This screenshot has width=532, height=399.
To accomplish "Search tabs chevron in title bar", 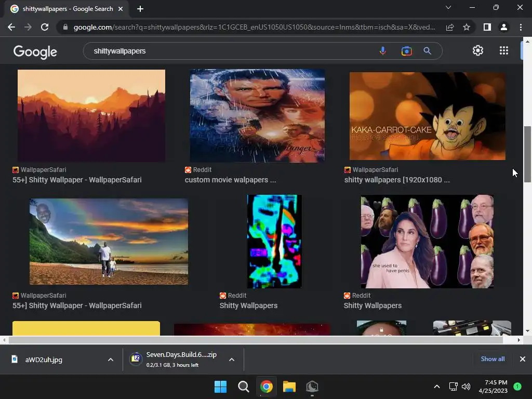I will click(x=448, y=7).
